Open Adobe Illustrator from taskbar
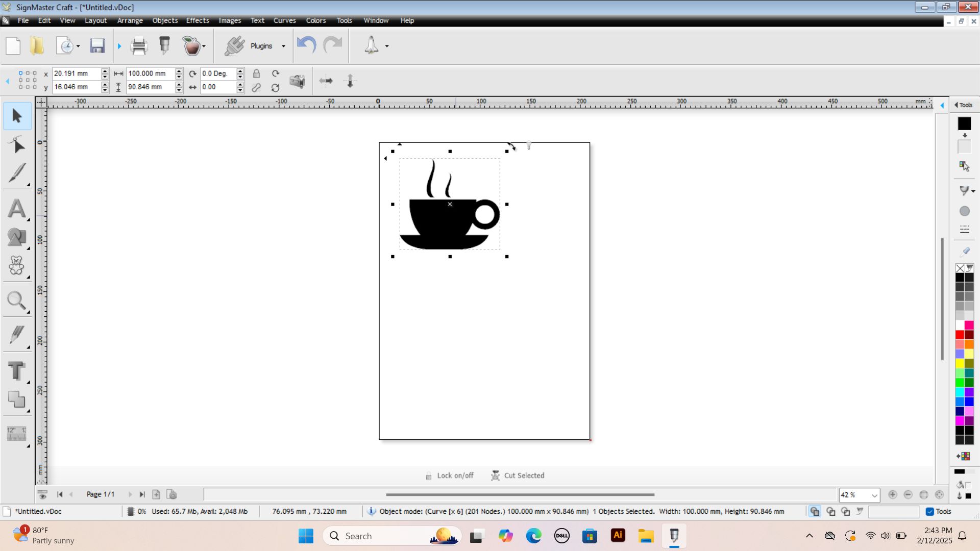980x551 pixels. click(618, 536)
